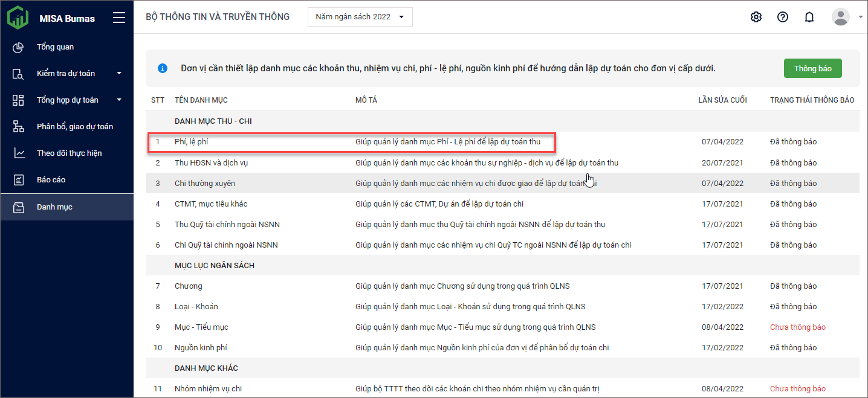Click the Theo dõi thực hiện chart icon
The height and width of the screenshot is (398, 868).
(x=18, y=153)
